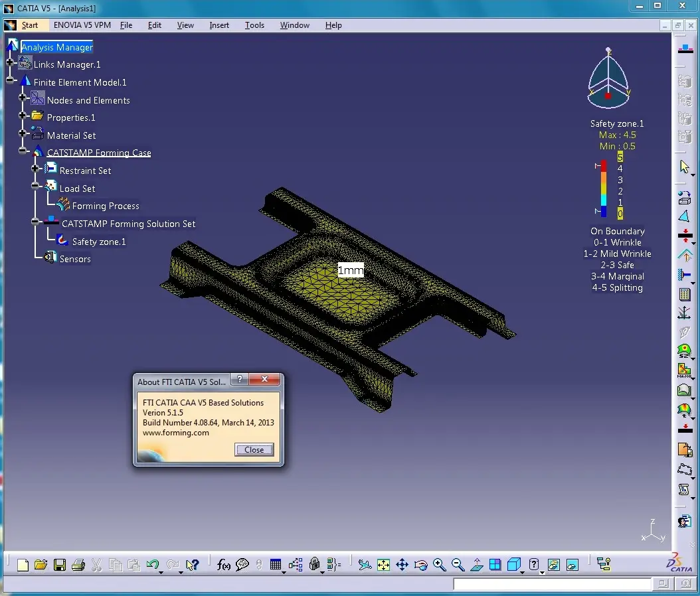Select Analysis Manager tree root
The width and height of the screenshot is (700, 596).
57,47
